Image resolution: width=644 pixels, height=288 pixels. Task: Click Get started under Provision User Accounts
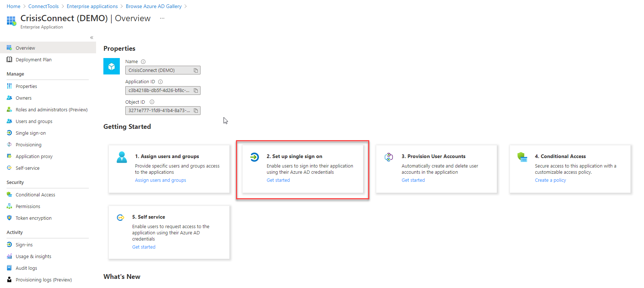click(x=413, y=180)
